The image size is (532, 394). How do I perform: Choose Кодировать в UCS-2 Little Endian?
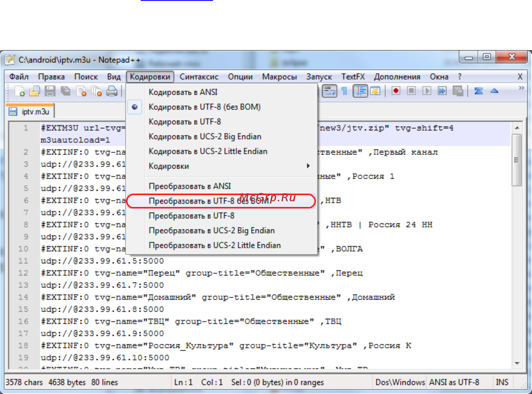pos(222,151)
